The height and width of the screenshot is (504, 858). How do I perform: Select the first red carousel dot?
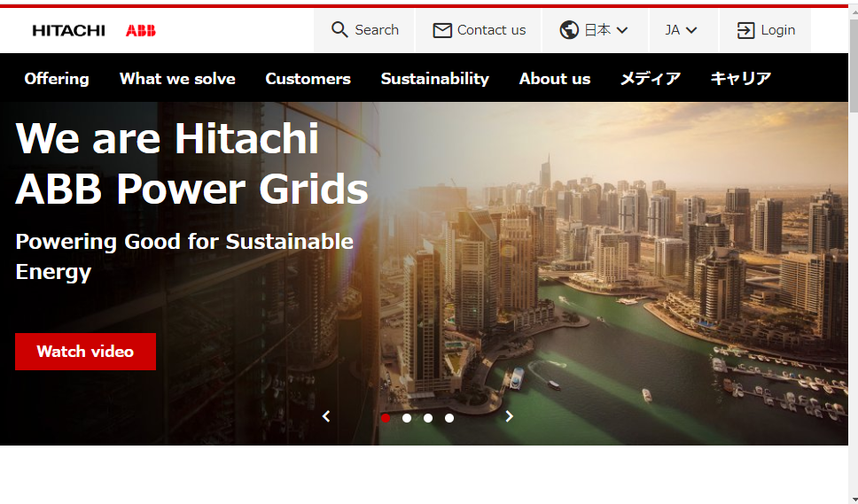386,418
